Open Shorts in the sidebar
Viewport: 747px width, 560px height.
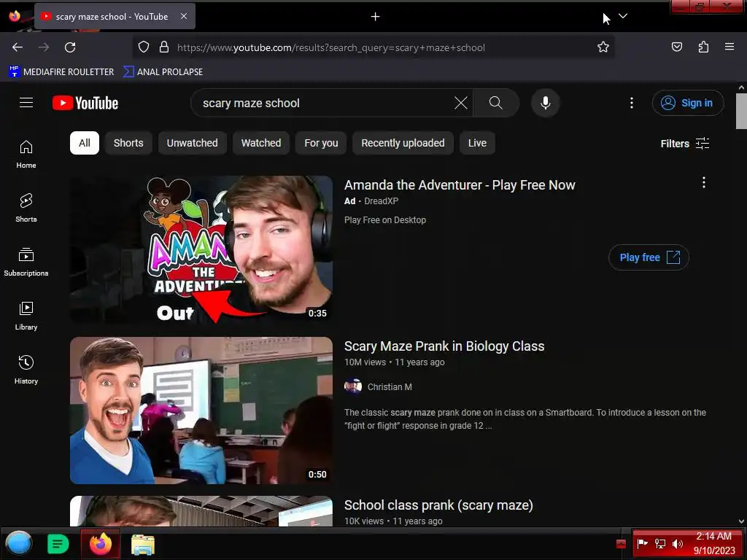click(x=26, y=208)
